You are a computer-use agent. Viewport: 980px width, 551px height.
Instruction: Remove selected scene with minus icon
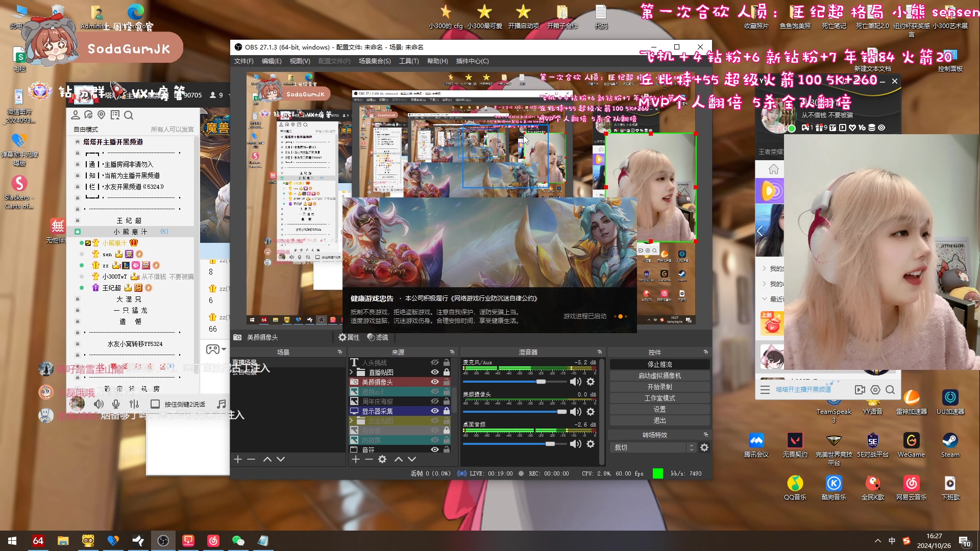251,459
